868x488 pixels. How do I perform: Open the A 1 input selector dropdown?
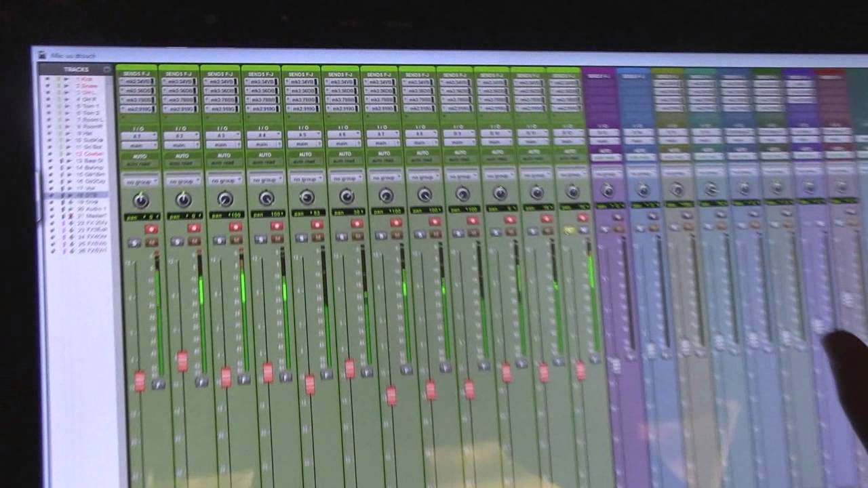tap(139, 136)
